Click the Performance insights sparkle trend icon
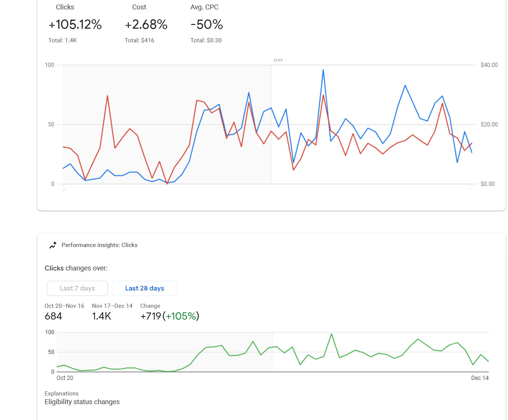Image resolution: width=508 pixels, height=420 pixels. (x=53, y=245)
